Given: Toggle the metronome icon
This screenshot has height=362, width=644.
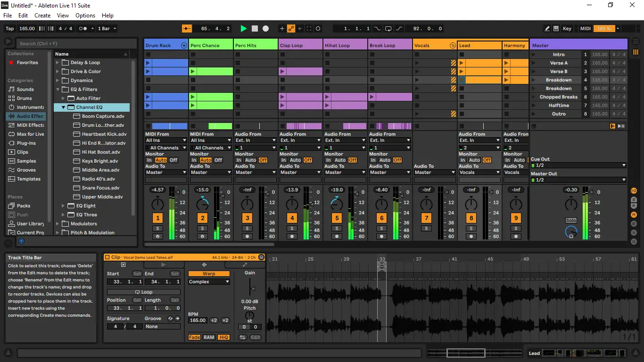Looking at the screenshot, I should [83, 29].
